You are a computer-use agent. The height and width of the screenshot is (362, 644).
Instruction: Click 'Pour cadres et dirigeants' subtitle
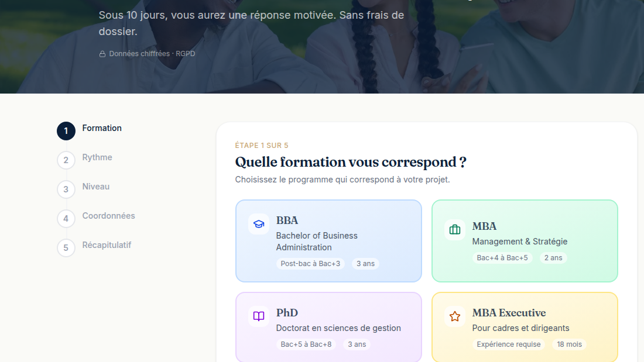[x=520, y=328]
